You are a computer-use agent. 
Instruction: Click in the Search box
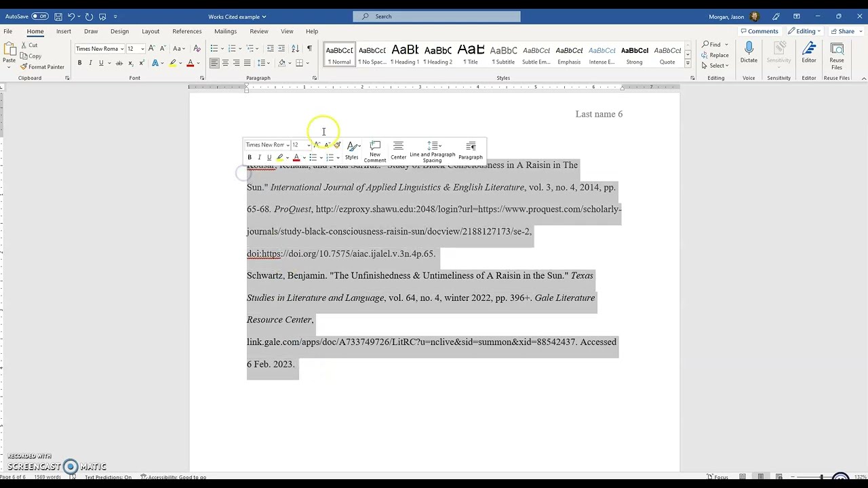pos(437,16)
